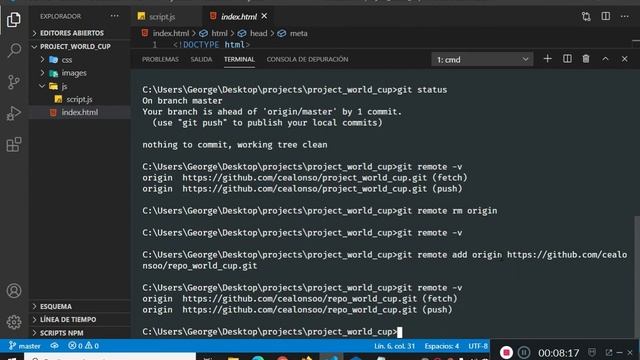This screenshot has width=640, height=360.
Task: Open Explorer more actions ellipsis
Action: [114, 16]
